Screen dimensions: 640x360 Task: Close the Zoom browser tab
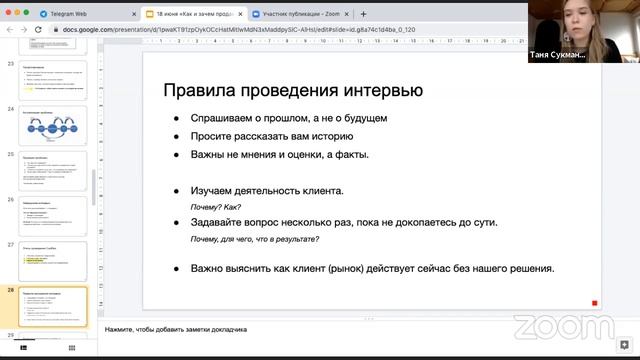(347, 14)
